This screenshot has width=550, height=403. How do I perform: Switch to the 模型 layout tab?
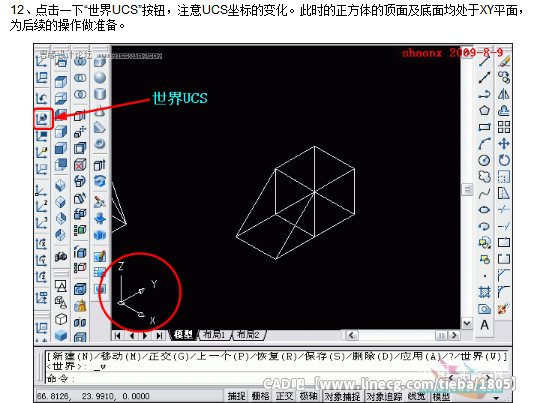pos(184,335)
